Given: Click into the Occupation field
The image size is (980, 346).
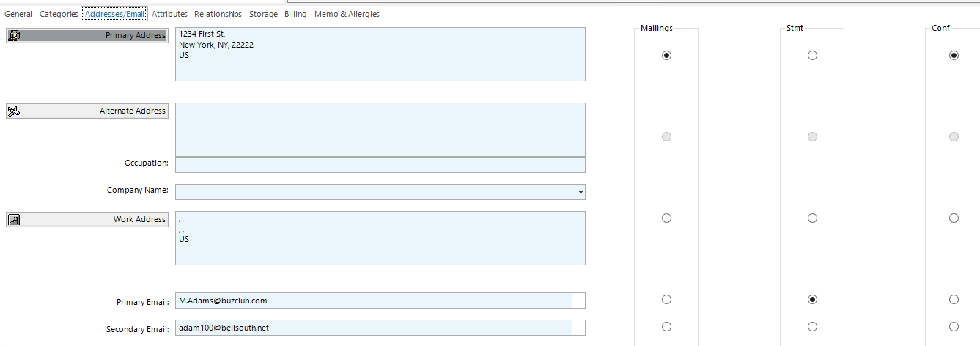Looking at the screenshot, I should coord(380,165).
